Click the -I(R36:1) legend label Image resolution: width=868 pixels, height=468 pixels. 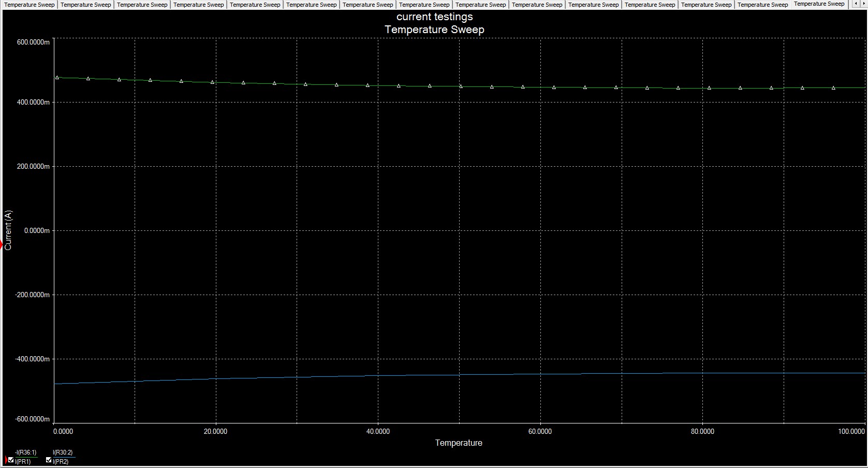pos(26,452)
